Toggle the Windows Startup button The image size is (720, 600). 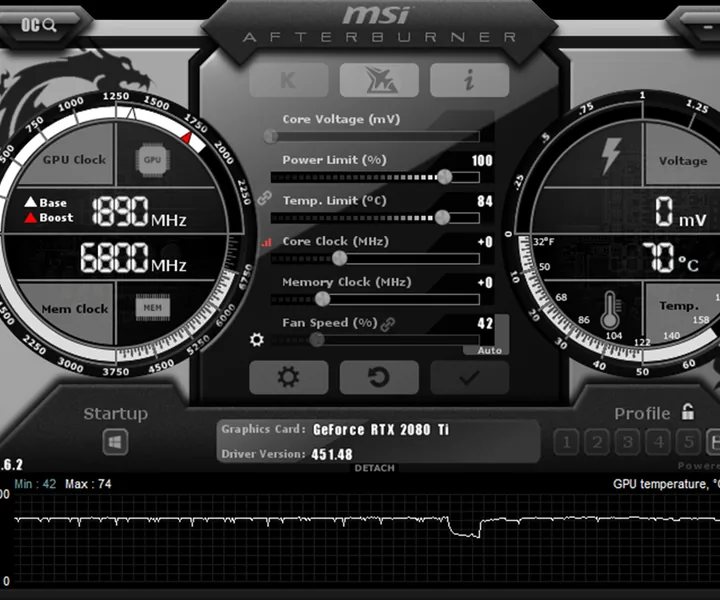tap(115, 442)
